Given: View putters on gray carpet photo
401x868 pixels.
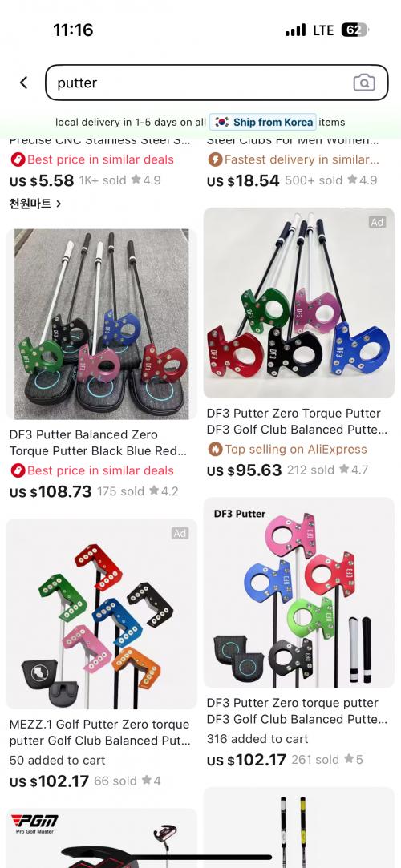Looking at the screenshot, I should pyautogui.click(x=101, y=324).
